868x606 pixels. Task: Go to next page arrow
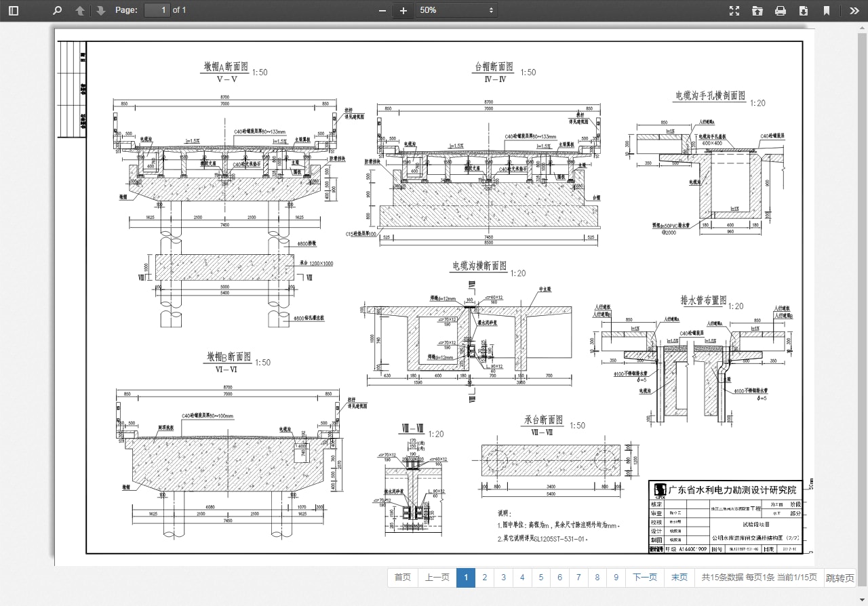pyautogui.click(x=100, y=10)
